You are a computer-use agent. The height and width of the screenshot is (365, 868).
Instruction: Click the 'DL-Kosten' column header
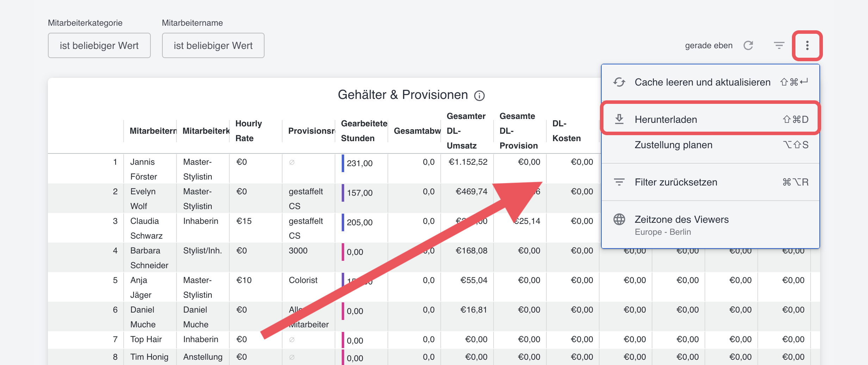(x=572, y=131)
